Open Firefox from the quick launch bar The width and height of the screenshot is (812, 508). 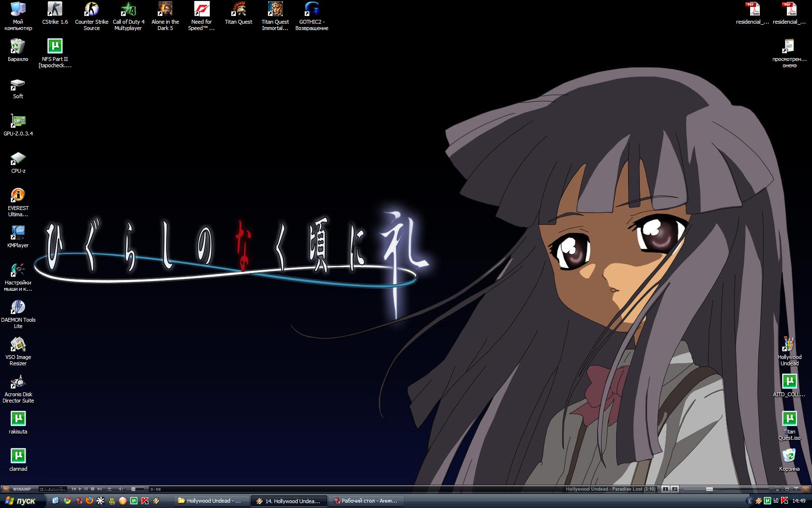pos(89,501)
